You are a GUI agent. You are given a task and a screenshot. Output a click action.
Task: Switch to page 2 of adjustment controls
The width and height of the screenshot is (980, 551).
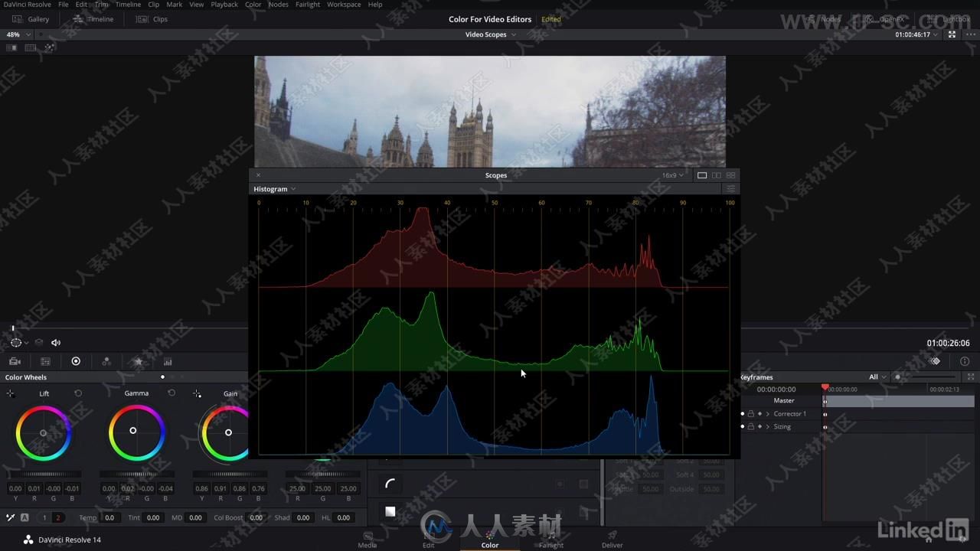[57, 518]
